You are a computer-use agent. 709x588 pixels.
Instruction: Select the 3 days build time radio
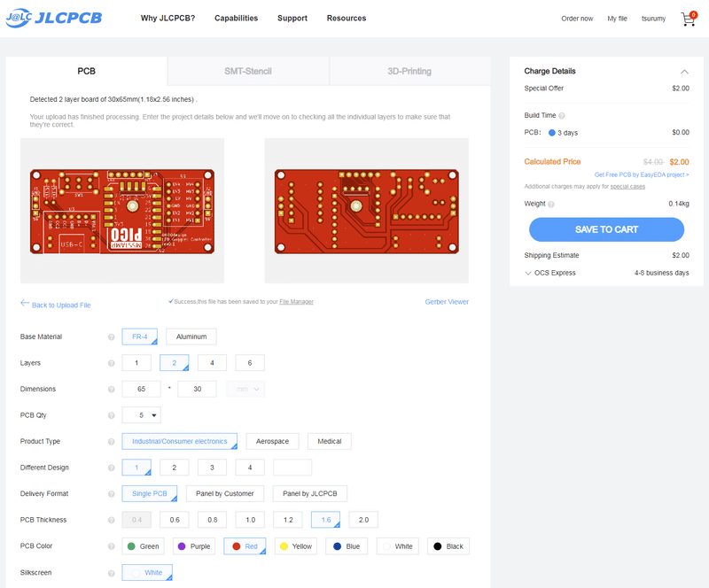pos(551,133)
